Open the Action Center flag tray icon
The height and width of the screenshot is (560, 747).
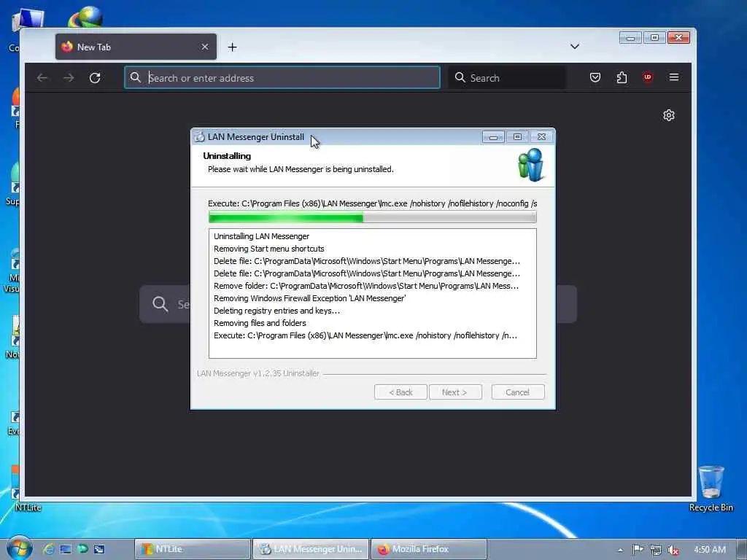[x=638, y=550]
